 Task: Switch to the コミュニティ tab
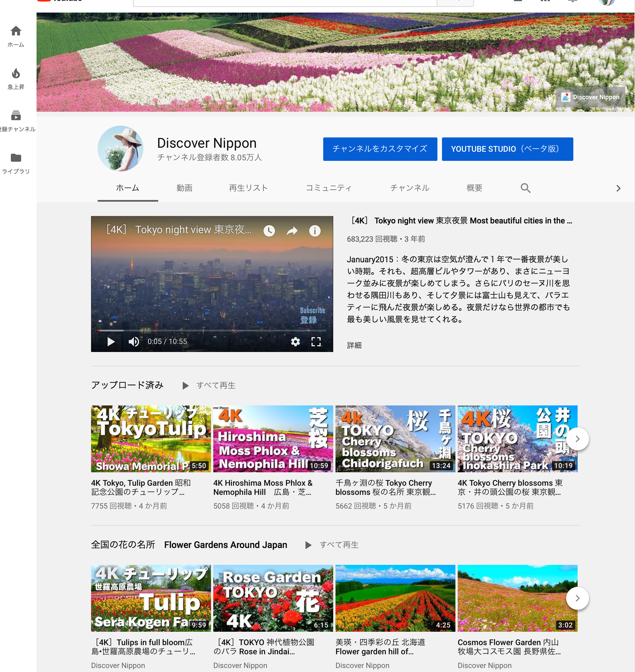329,188
